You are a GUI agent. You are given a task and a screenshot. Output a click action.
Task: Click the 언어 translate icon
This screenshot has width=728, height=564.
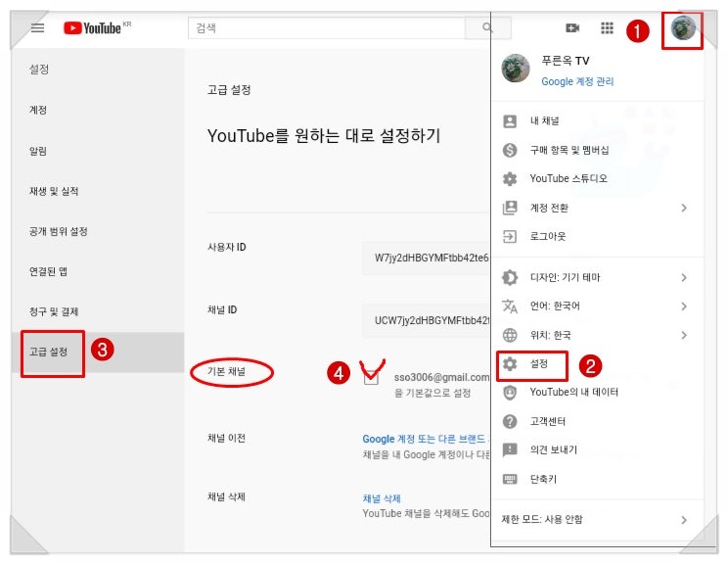pos(510,306)
